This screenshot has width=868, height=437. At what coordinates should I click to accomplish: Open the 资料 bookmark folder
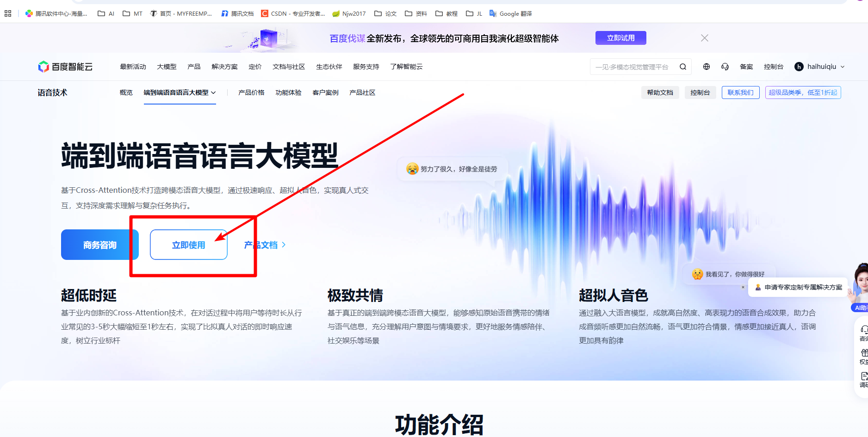(x=416, y=13)
